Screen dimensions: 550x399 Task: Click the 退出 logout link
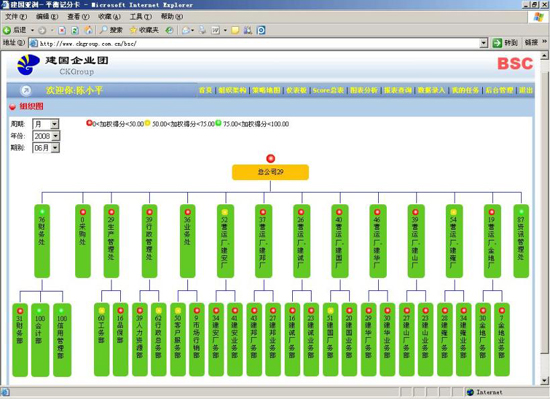[526, 90]
